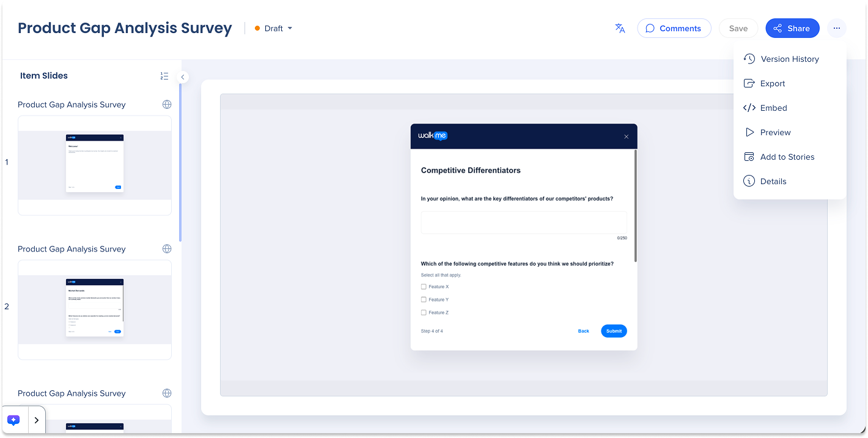
Task: Click the slide list ordering icon
Action: pyautogui.click(x=164, y=76)
